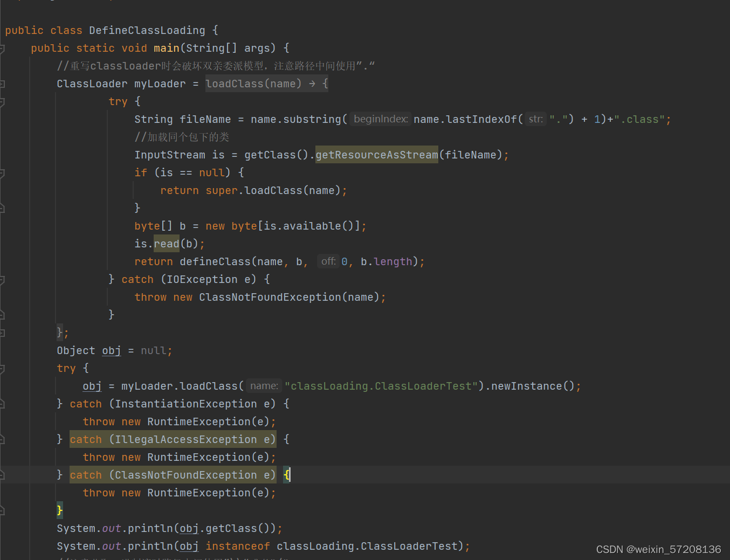Click the beginIndex: parameter hint
The height and width of the screenshot is (560, 730).
(x=381, y=119)
